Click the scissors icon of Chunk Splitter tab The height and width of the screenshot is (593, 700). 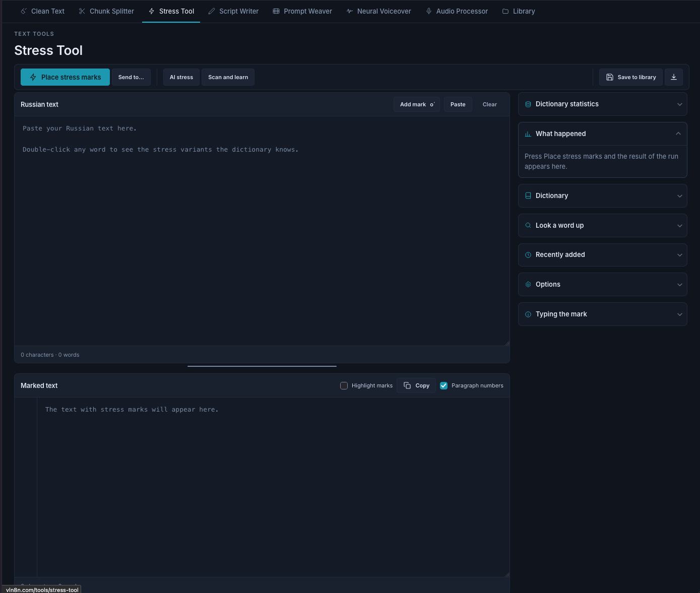click(82, 11)
